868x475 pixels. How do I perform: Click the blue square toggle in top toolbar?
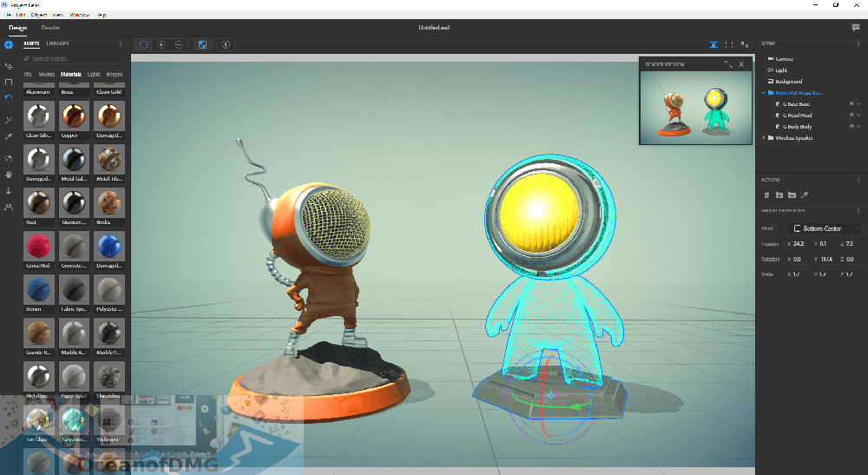tap(202, 45)
